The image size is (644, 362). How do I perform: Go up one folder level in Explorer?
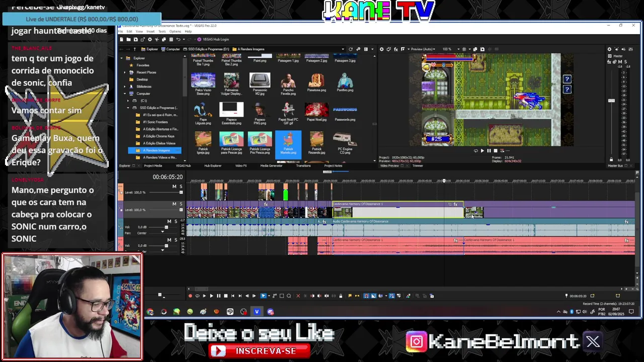coord(135,49)
